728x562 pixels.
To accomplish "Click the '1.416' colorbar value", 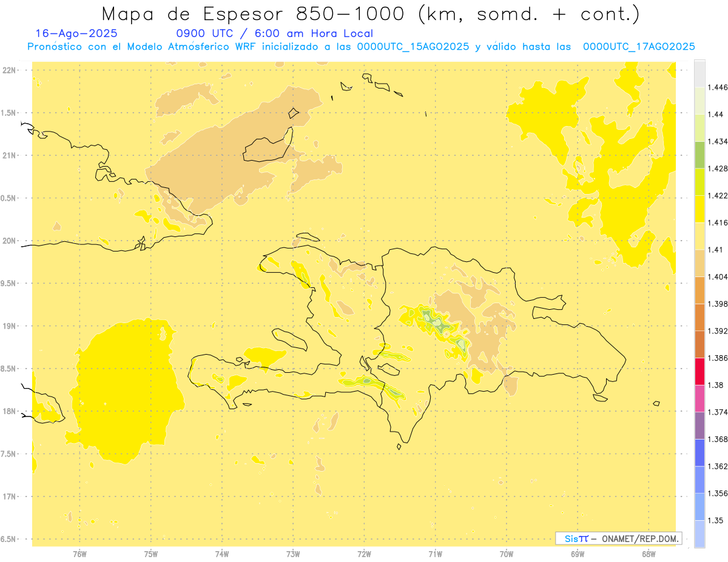I will point(718,222).
